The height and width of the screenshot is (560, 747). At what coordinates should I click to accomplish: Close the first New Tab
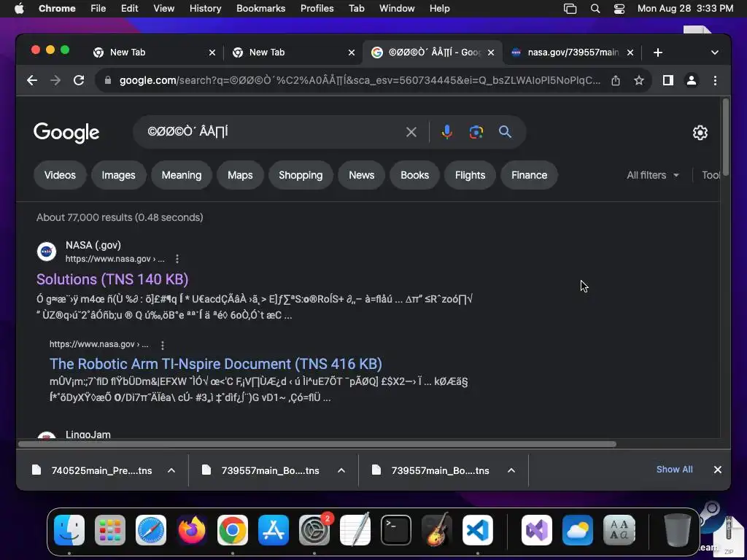[212, 52]
